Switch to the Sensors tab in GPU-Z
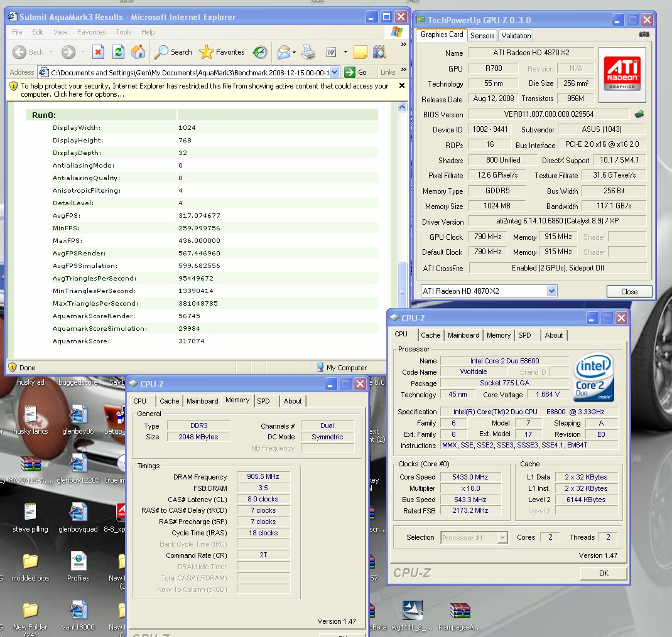Screen dimensions: 672x637 482,36
